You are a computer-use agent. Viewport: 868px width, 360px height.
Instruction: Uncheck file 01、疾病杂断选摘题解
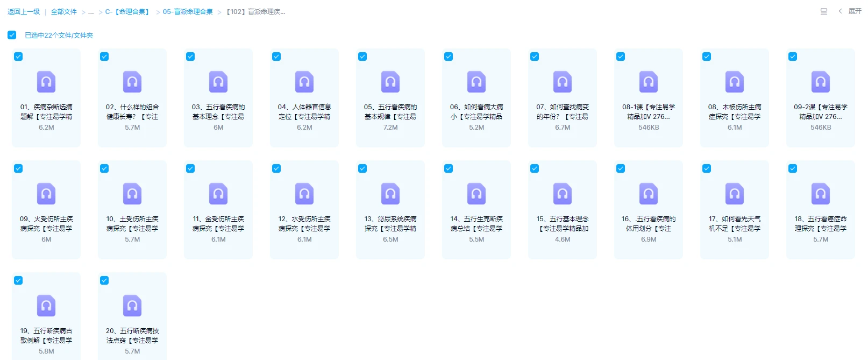[x=18, y=57]
